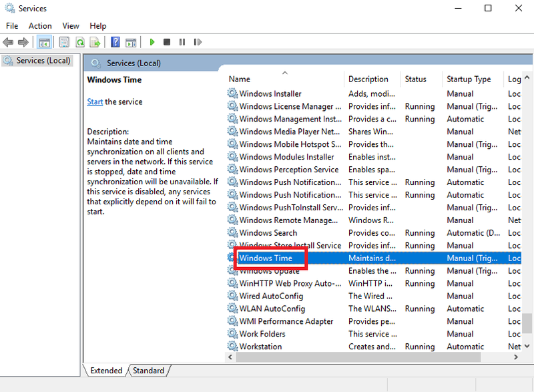Viewport: 534px width, 392px height.
Task: Open the Action menu
Action: [x=40, y=26]
